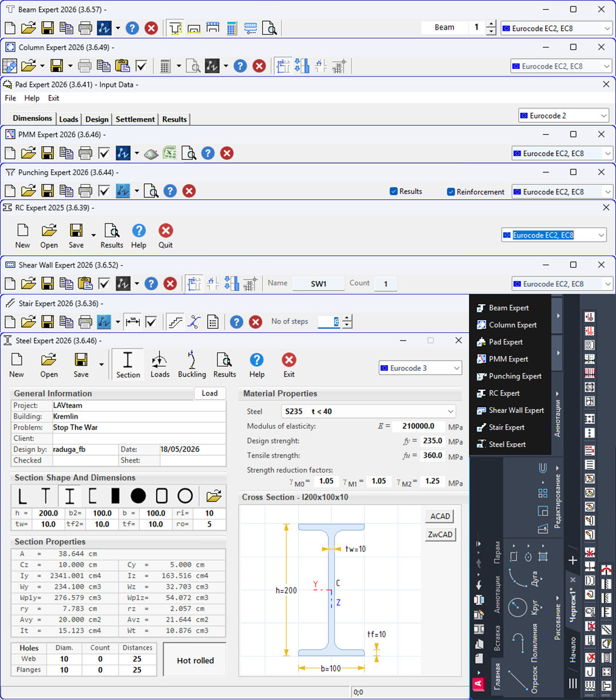The width and height of the screenshot is (616, 700).
Task: Open File menu in Pad Expert
Action: point(10,98)
